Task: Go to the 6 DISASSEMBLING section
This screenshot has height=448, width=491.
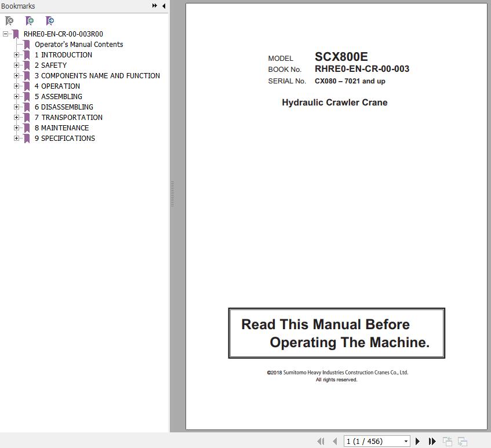Action: [64, 107]
